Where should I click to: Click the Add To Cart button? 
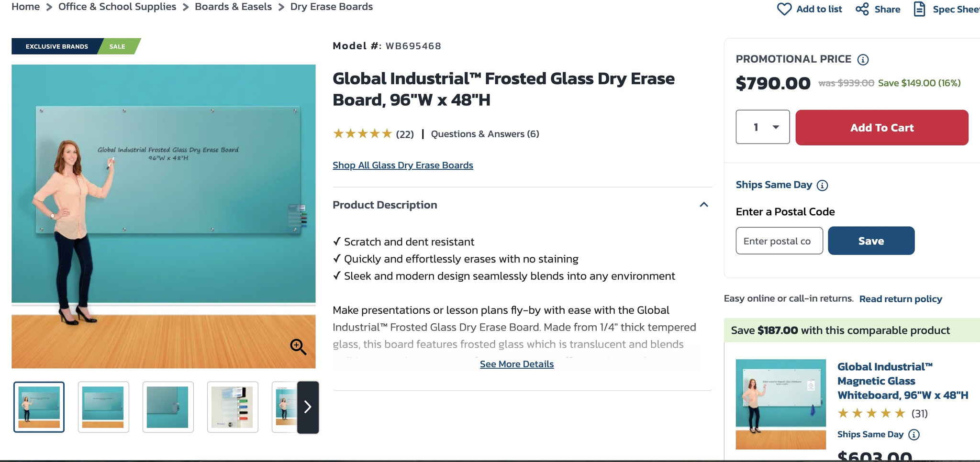point(881,128)
